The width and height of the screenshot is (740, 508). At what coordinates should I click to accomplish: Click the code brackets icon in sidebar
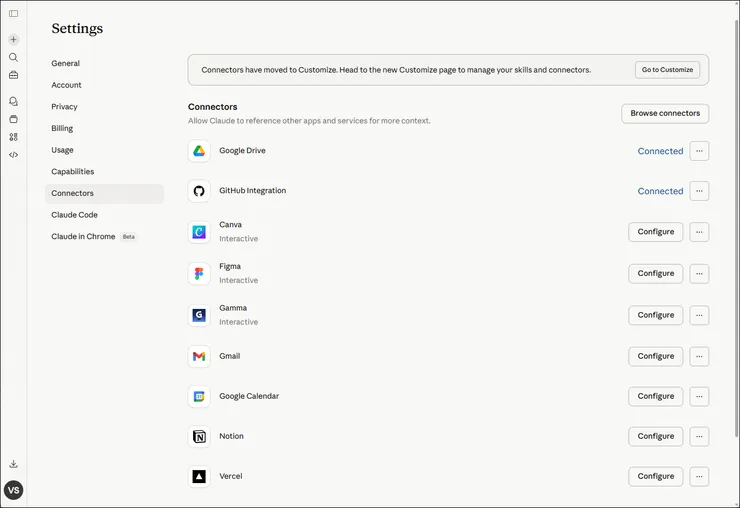click(x=13, y=154)
